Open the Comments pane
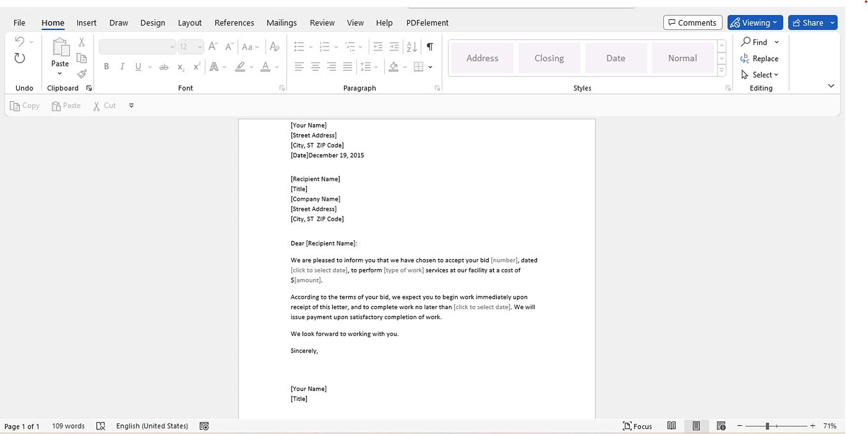The height and width of the screenshot is (434, 868). [693, 23]
